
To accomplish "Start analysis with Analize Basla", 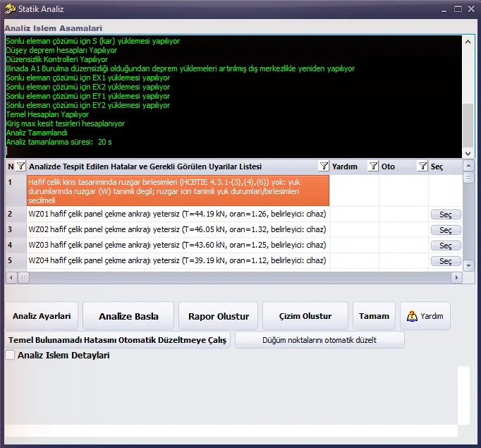I will [x=128, y=316].
